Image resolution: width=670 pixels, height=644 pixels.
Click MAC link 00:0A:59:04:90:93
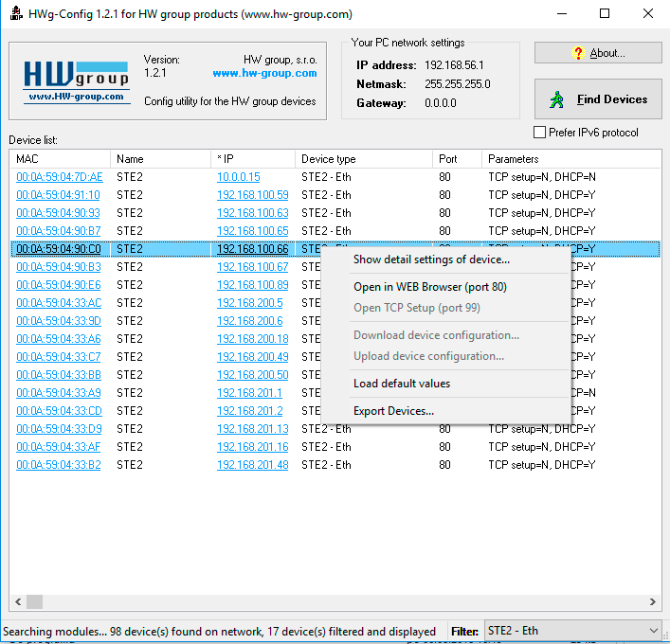(58, 213)
